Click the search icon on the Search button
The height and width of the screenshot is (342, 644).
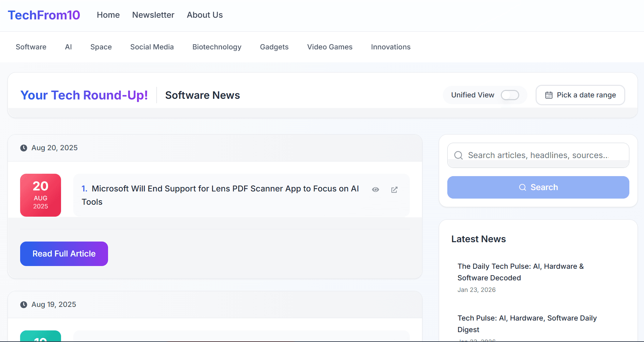522,187
